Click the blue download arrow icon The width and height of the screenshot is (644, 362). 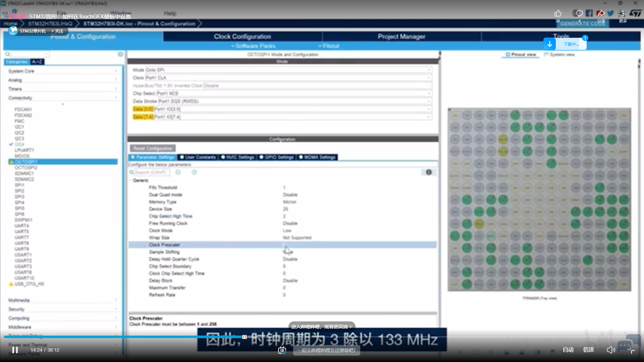coord(549,44)
